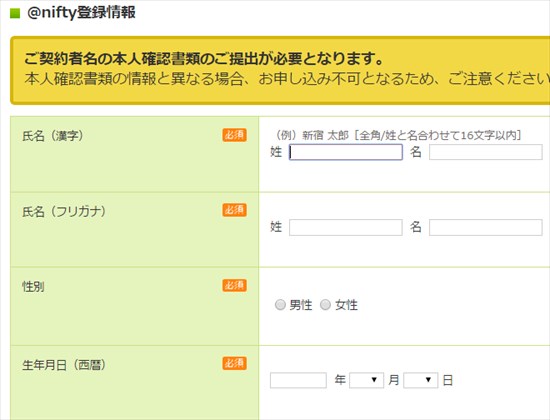Click the 生年月日（西暦） label

click(64, 365)
